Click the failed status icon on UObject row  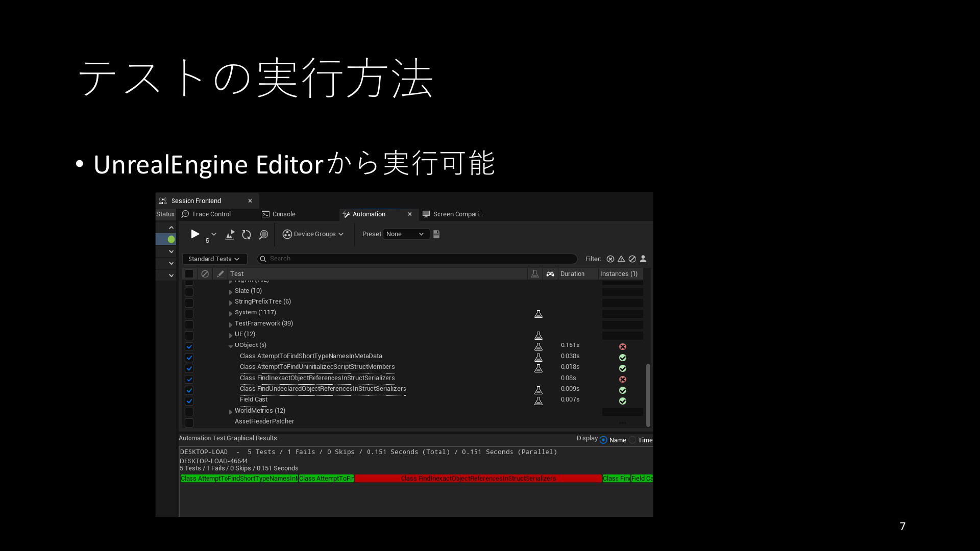(623, 346)
